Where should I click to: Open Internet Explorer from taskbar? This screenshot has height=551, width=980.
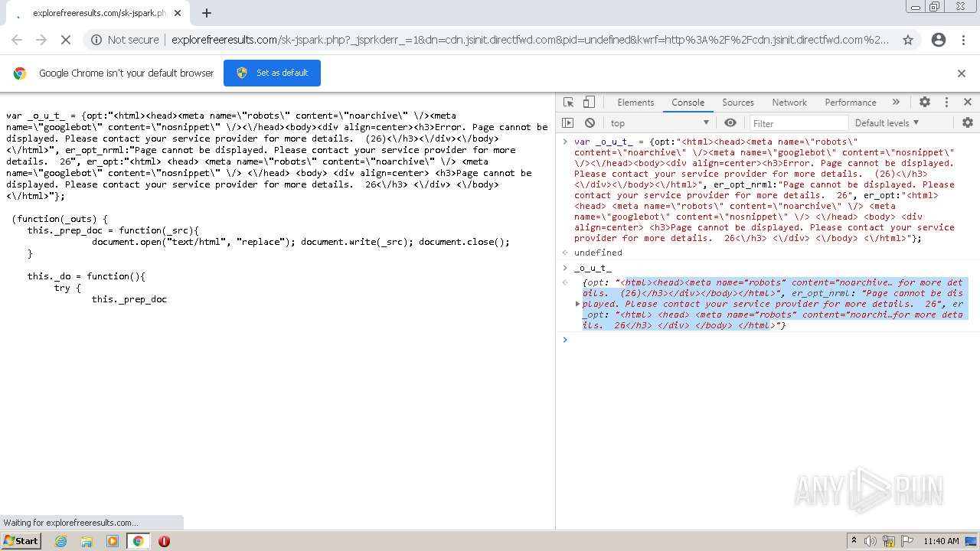(61, 541)
